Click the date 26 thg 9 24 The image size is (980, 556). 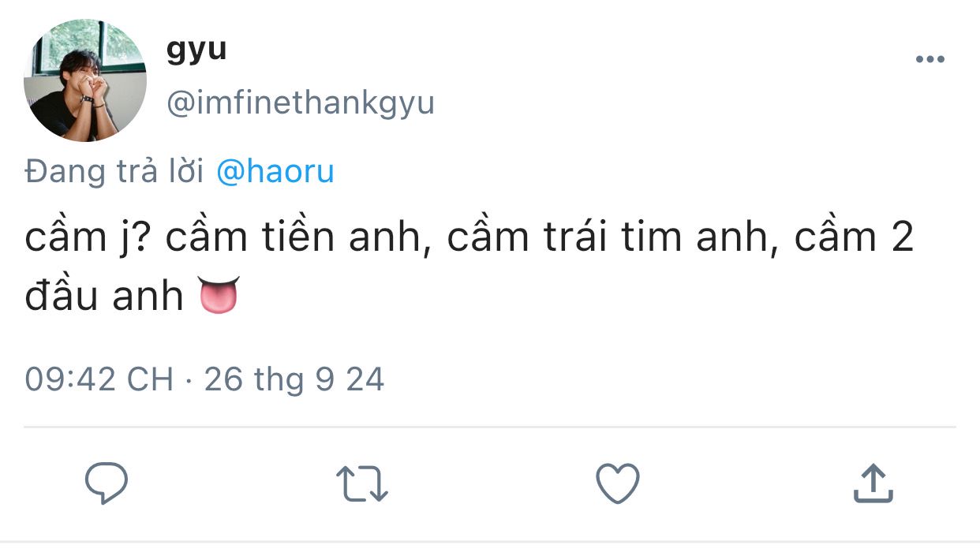[x=294, y=379]
